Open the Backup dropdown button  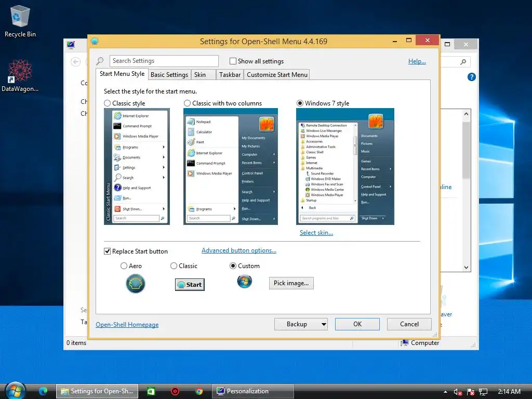tap(301, 324)
